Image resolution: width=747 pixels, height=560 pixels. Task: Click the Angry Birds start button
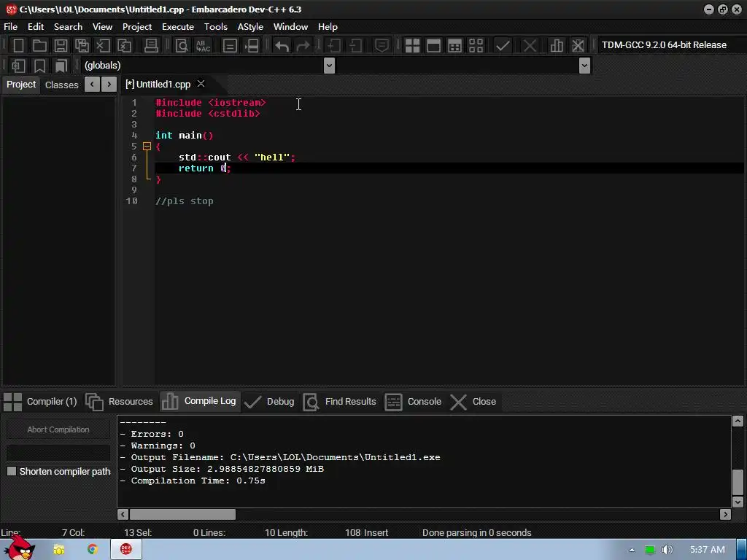pos(19,548)
